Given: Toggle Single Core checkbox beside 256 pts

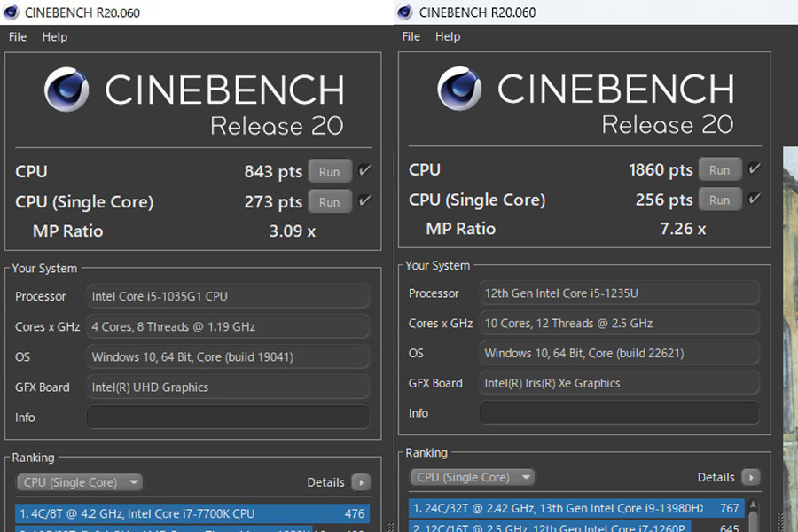Looking at the screenshot, I should pos(755,198).
